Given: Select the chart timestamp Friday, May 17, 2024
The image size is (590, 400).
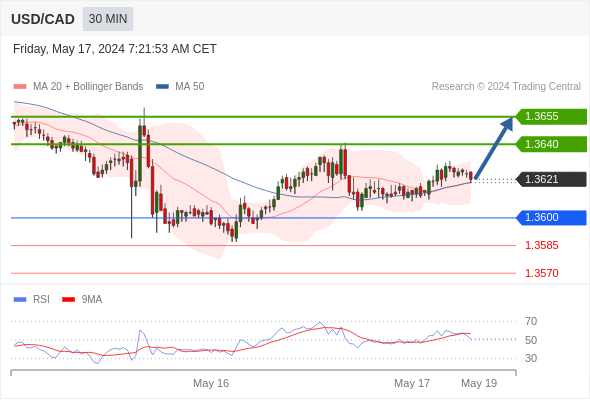Looking at the screenshot, I should (115, 49).
